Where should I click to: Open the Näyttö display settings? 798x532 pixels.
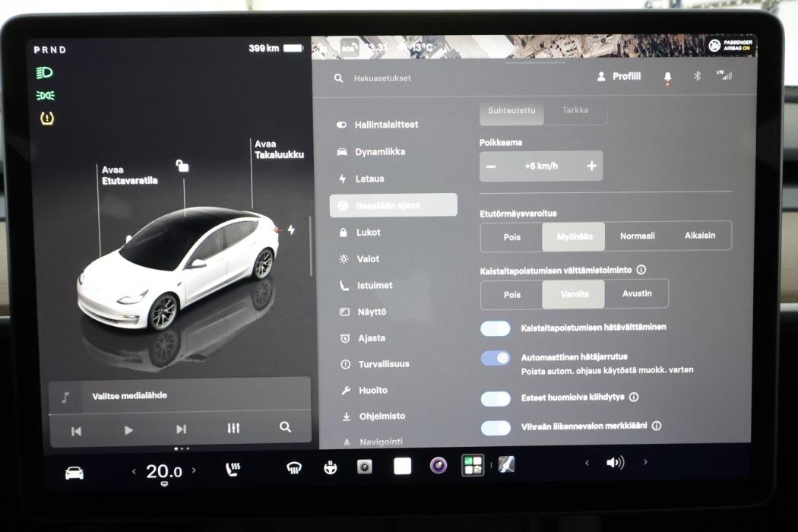tap(363, 312)
